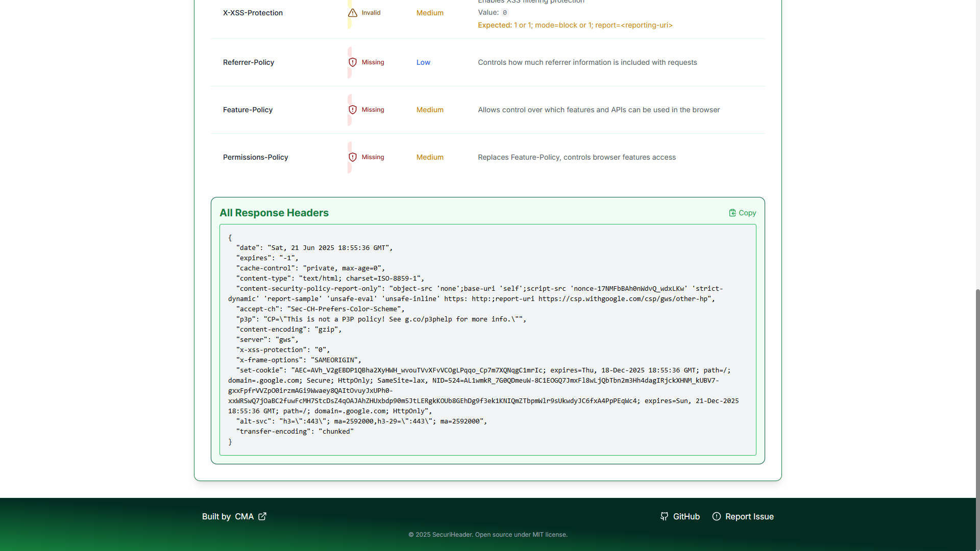Click the Permissions-Policy header name

[x=255, y=157]
